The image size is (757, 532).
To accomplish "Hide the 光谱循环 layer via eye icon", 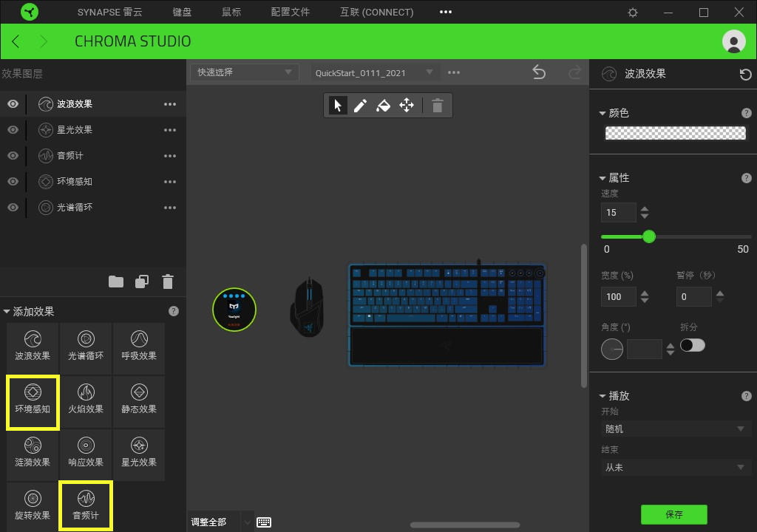I will click(x=13, y=207).
